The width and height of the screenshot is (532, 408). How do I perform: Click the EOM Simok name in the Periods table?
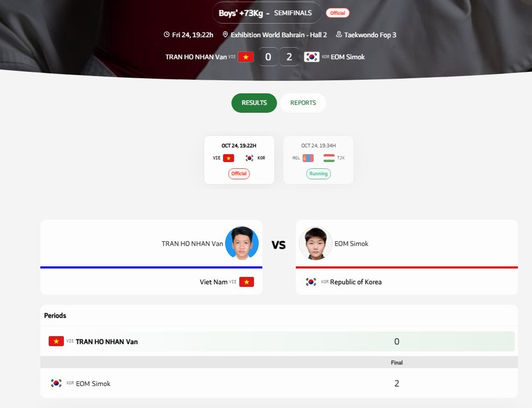coord(93,383)
